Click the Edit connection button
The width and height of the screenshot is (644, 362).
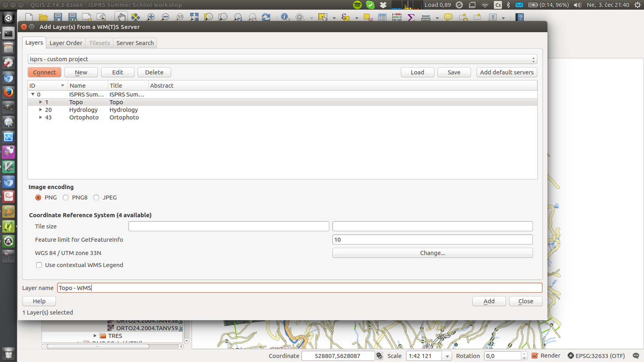pyautogui.click(x=118, y=72)
